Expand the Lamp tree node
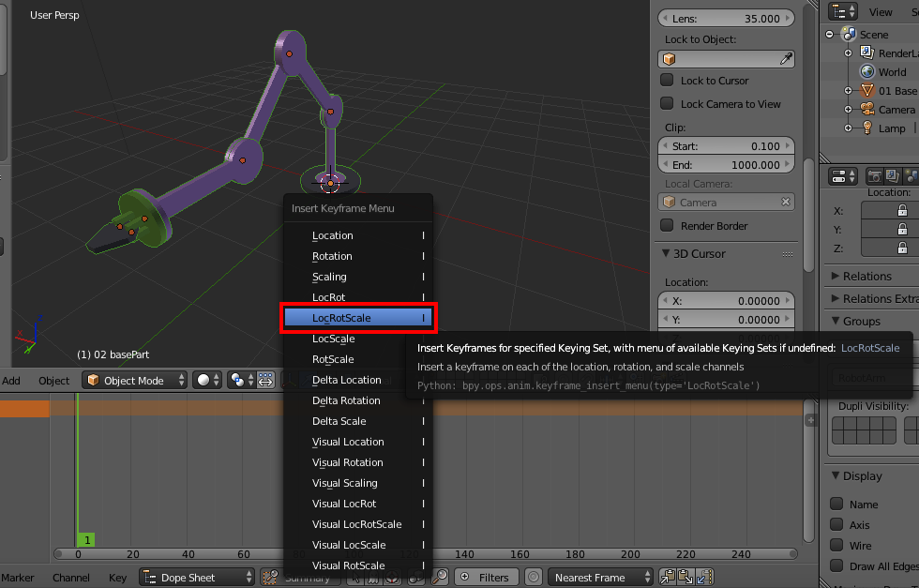Image resolution: width=919 pixels, height=588 pixels. pyautogui.click(x=848, y=128)
